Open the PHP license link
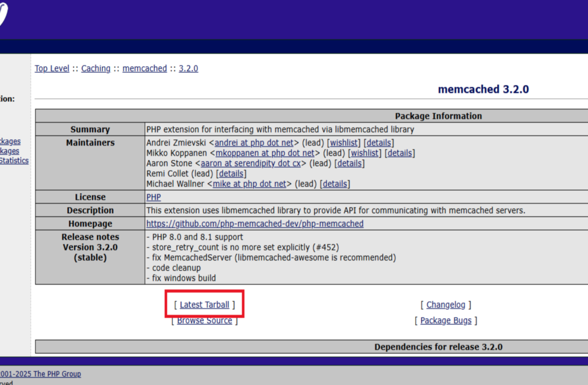The height and width of the screenshot is (385, 588). pos(154,197)
